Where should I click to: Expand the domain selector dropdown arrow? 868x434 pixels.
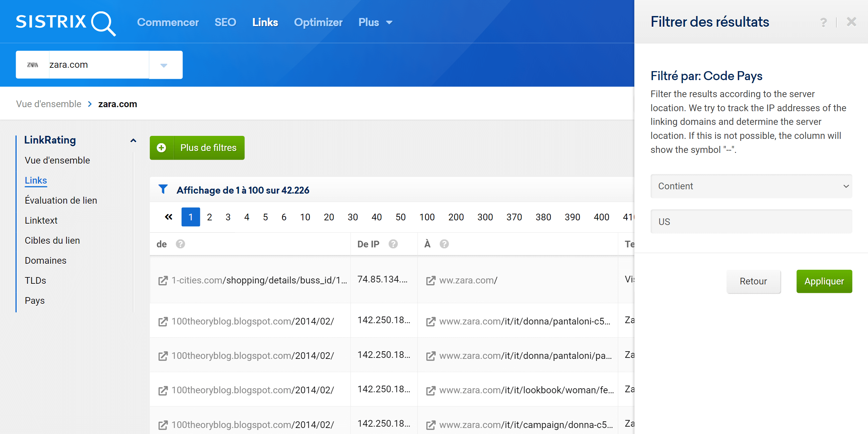point(164,65)
